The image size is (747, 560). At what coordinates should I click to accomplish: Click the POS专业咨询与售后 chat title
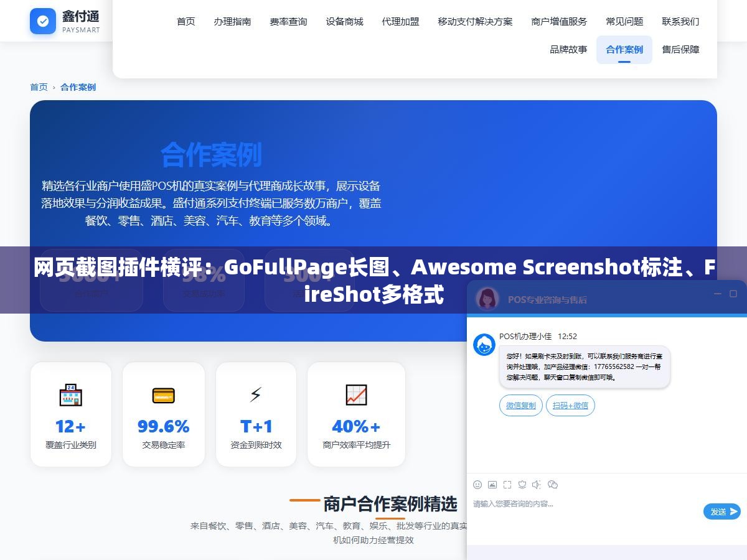[x=547, y=299]
